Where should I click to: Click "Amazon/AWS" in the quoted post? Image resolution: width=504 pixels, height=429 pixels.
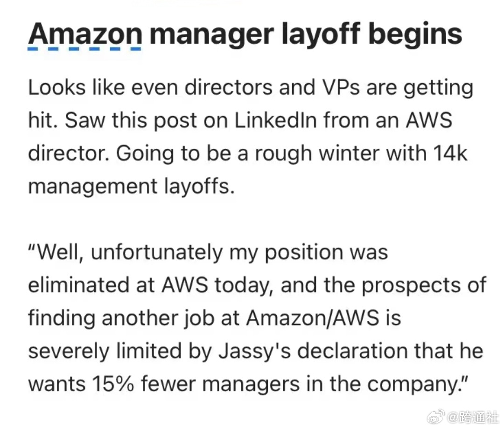click(x=312, y=318)
